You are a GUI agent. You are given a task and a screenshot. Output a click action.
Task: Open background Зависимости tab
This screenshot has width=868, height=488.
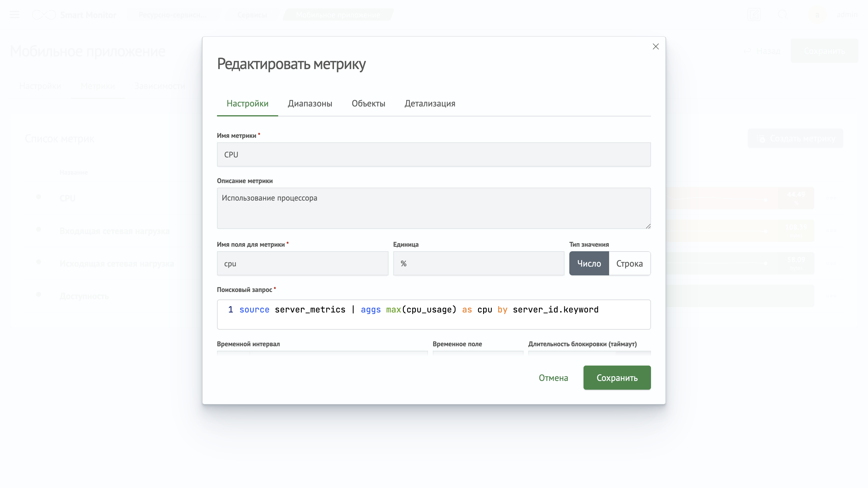(x=159, y=86)
